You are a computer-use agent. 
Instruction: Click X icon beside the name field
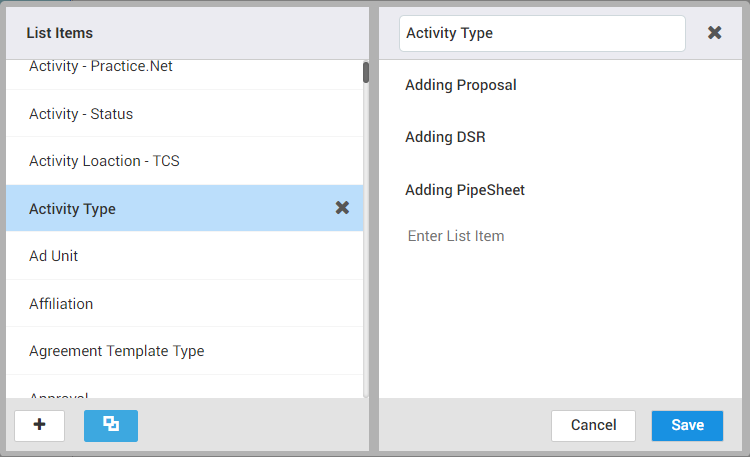click(714, 33)
